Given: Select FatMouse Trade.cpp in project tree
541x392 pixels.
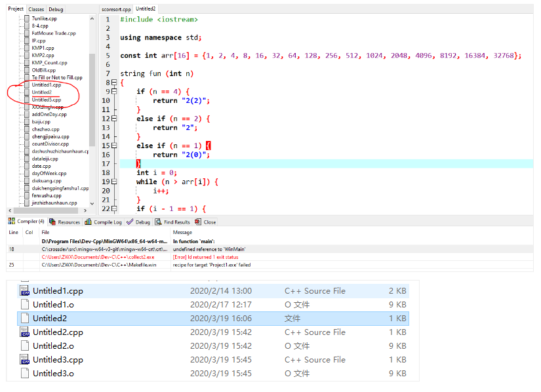Looking at the screenshot, I should 54,33.
